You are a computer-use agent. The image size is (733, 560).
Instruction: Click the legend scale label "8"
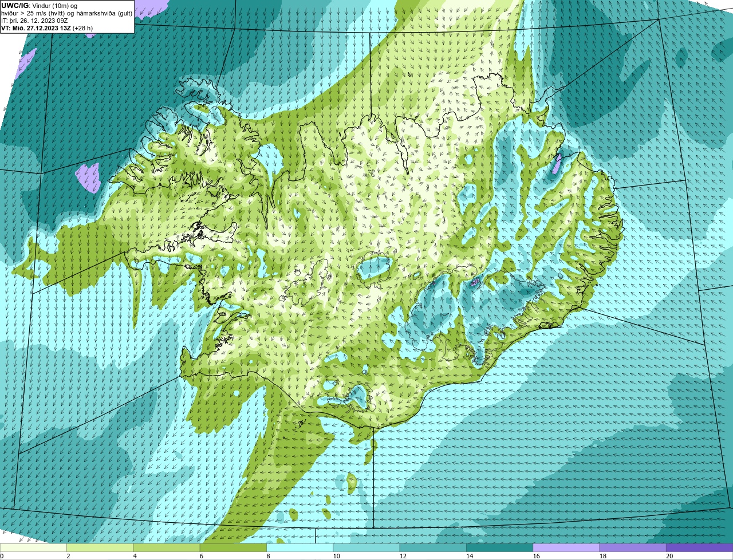click(268, 556)
